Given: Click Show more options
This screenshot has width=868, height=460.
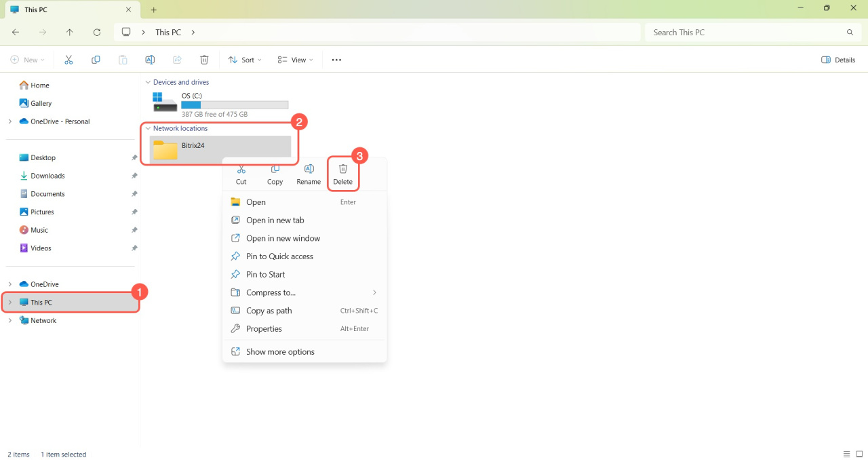Looking at the screenshot, I should [x=280, y=351].
